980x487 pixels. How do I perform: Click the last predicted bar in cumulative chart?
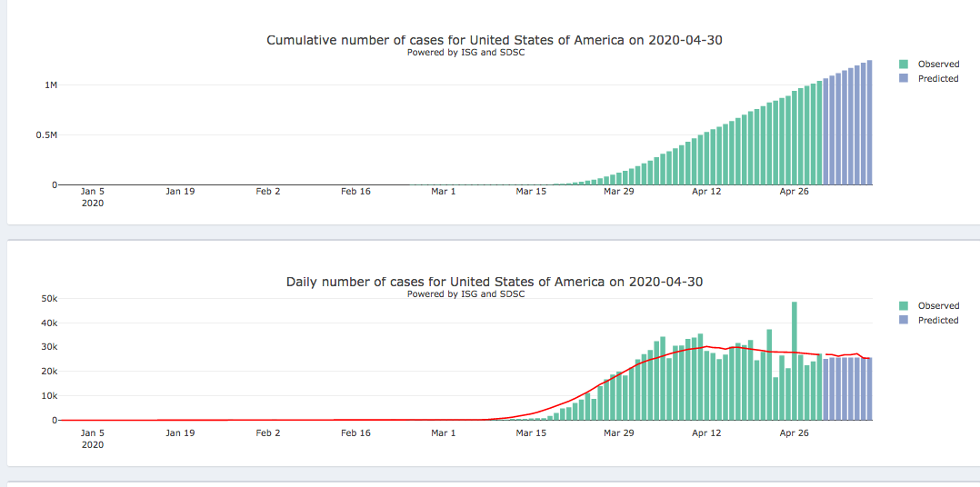tap(870, 123)
